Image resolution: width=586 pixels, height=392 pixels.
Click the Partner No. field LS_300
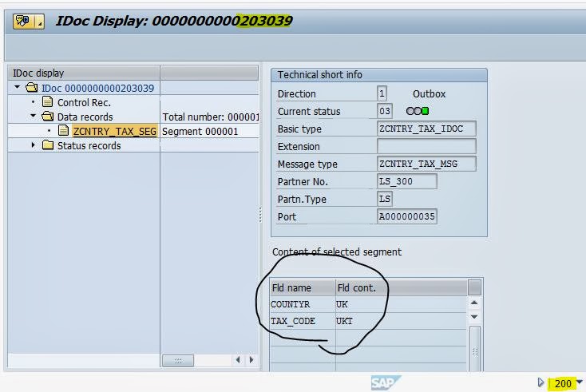[x=407, y=181]
